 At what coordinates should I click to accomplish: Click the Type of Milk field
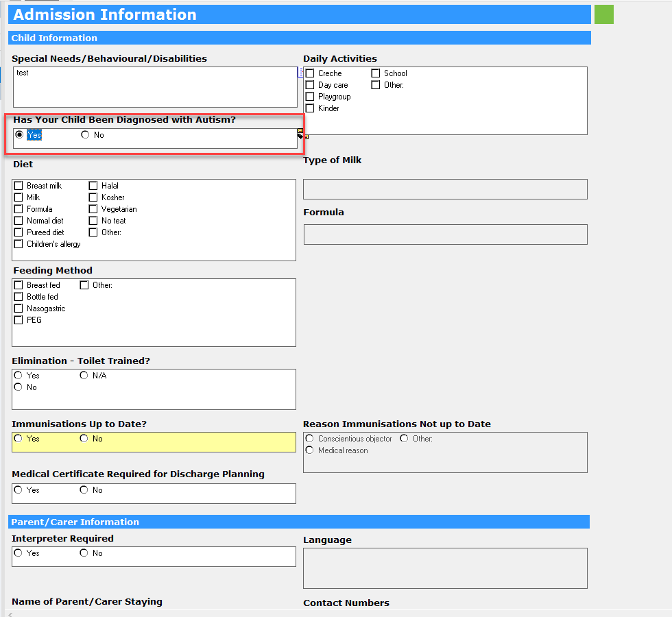point(445,189)
